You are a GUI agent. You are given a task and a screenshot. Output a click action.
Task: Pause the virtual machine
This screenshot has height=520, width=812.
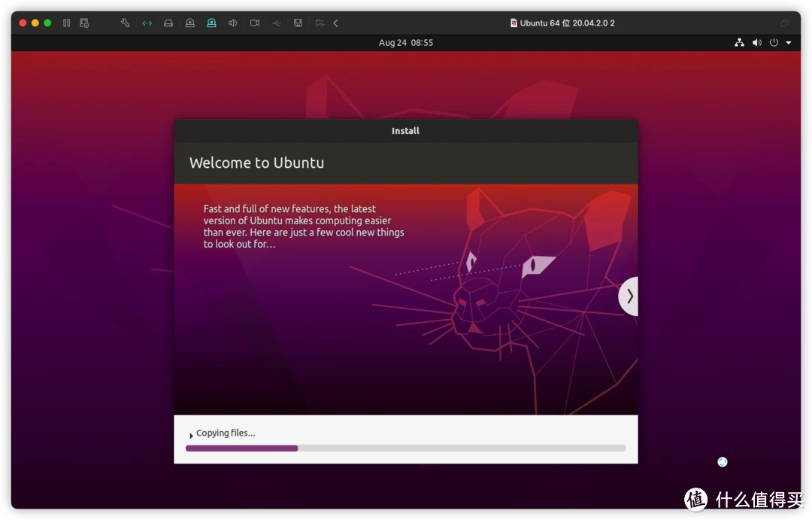point(67,23)
